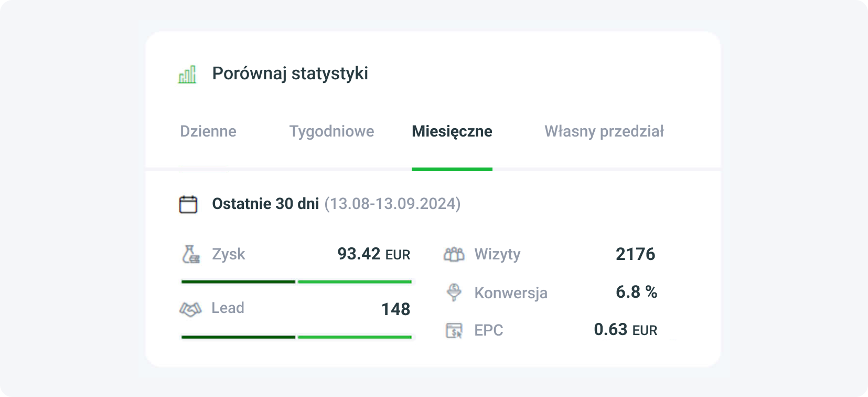
Task: Switch to the Dzienne tab
Action: [208, 131]
